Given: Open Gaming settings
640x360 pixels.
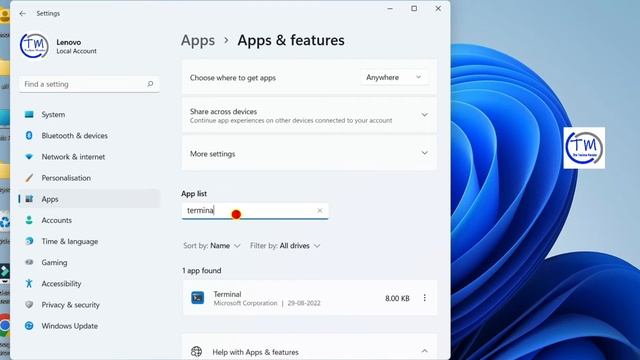Looking at the screenshot, I should click(x=89, y=262).
